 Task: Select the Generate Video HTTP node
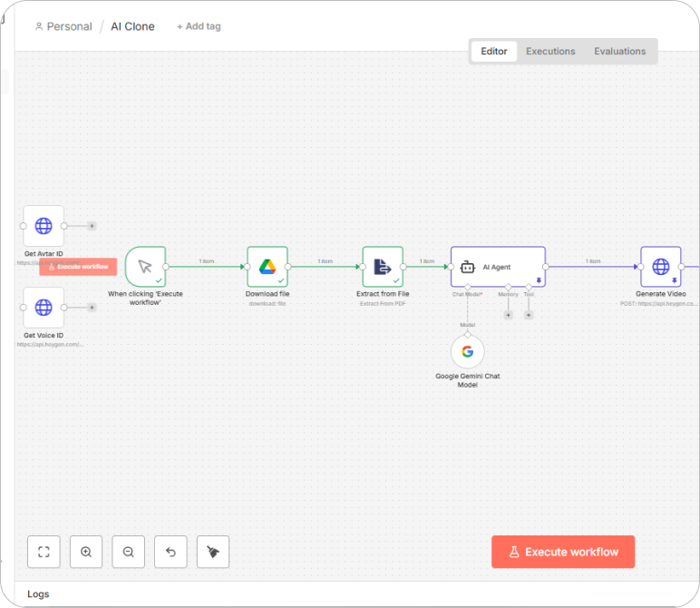[660, 267]
